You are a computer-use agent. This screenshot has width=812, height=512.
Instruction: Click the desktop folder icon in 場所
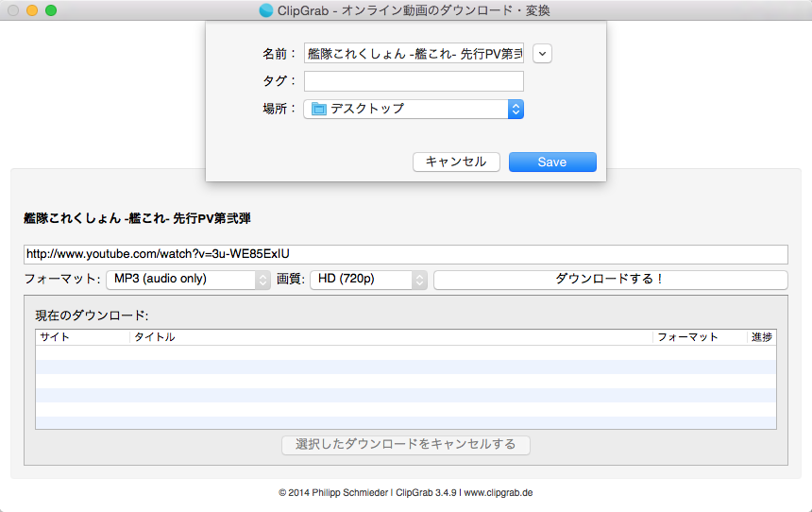click(x=318, y=109)
